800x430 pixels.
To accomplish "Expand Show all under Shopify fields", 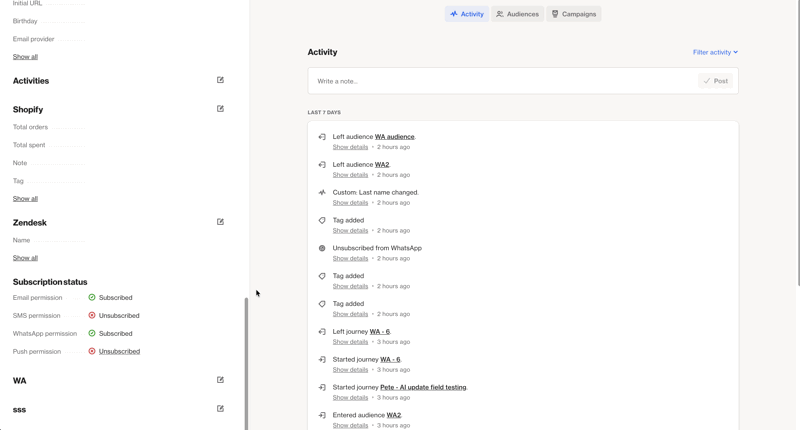I will click(25, 199).
